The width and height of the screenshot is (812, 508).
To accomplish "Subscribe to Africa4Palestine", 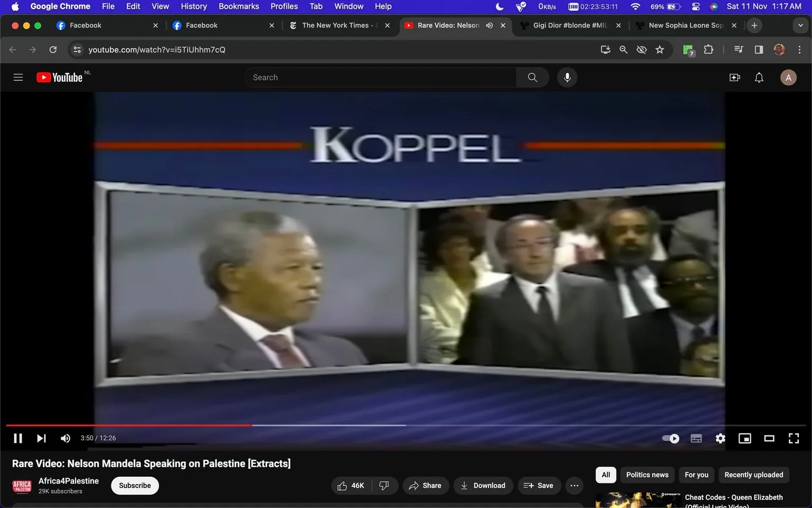I will [134, 485].
